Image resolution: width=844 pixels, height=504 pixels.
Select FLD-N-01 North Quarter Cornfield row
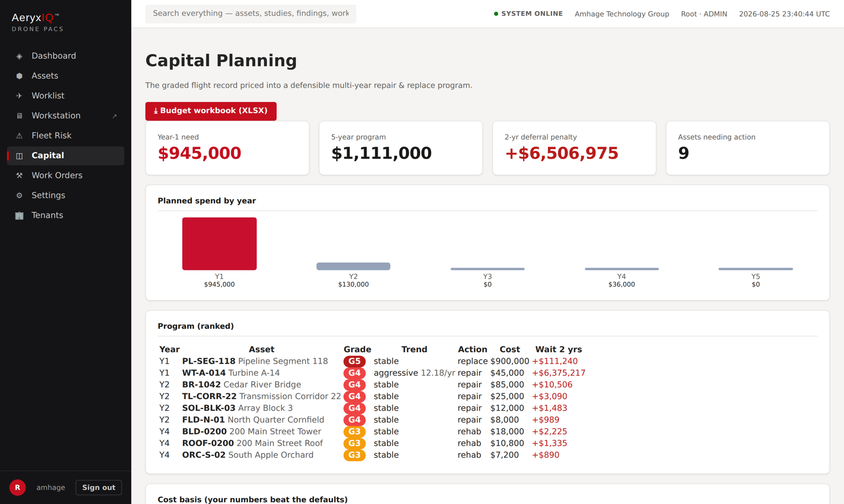[x=372, y=420]
